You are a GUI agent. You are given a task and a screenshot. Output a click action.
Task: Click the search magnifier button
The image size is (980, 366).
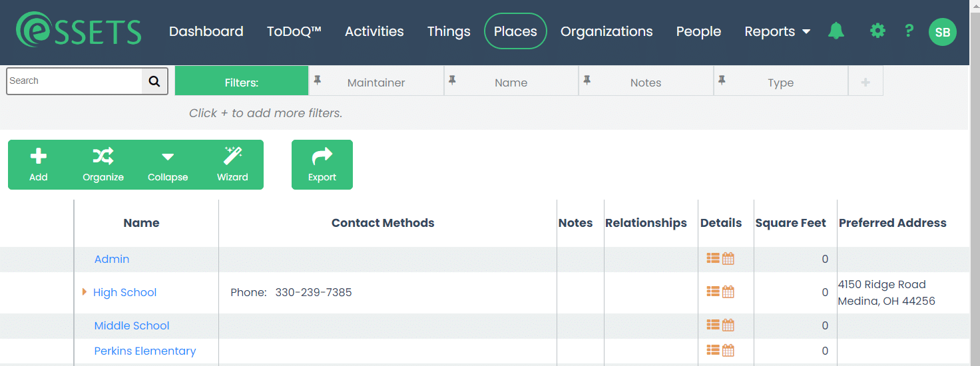pyautogui.click(x=154, y=81)
